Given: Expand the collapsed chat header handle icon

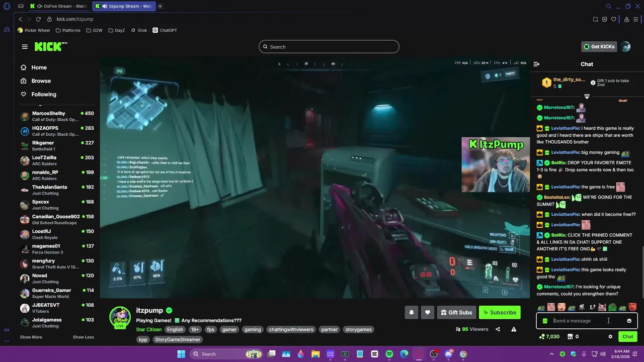Looking at the screenshot, I should 587,96.
